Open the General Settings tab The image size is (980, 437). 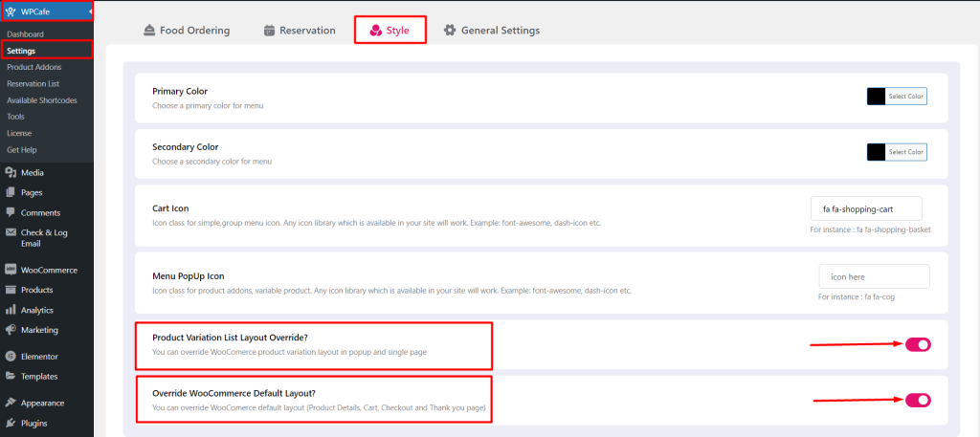click(x=491, y=31)
